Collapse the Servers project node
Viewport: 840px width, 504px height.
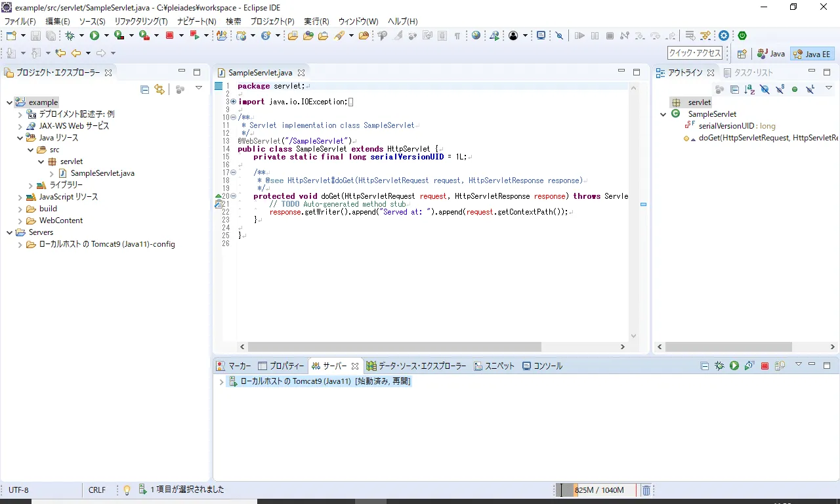tap(9, 232)
